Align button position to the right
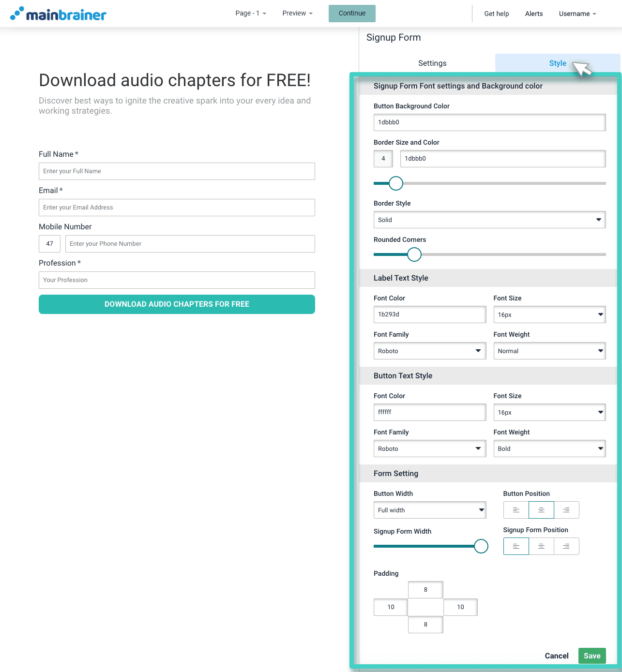The image size is (622, 672). click(566, 509)
